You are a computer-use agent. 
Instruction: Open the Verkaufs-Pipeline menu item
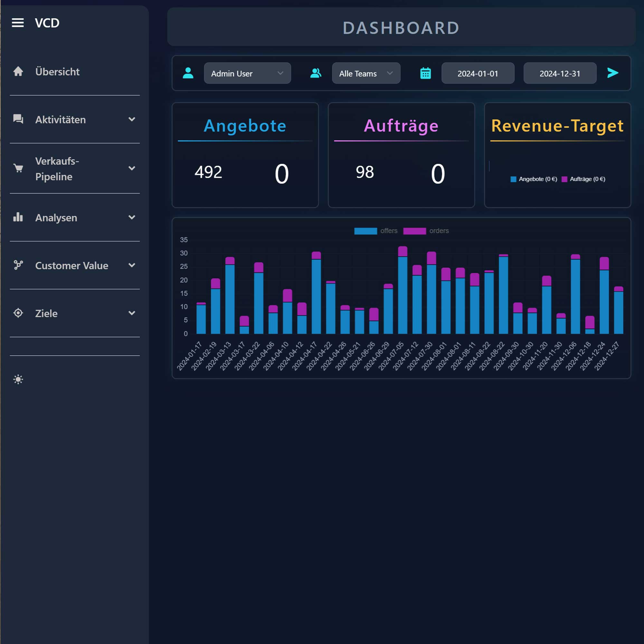tap(75, 168)
